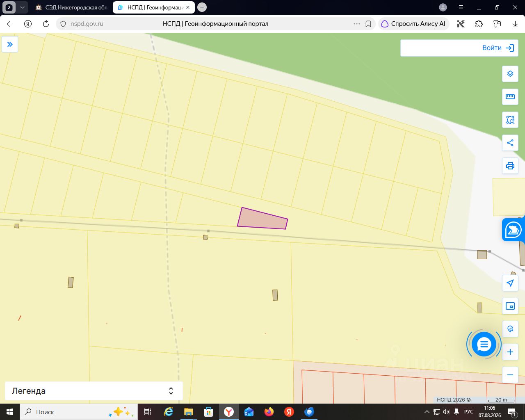Viewport: 525px width, 420px height.
Task: Locate my position on map
Action: (x=510, y=283)
